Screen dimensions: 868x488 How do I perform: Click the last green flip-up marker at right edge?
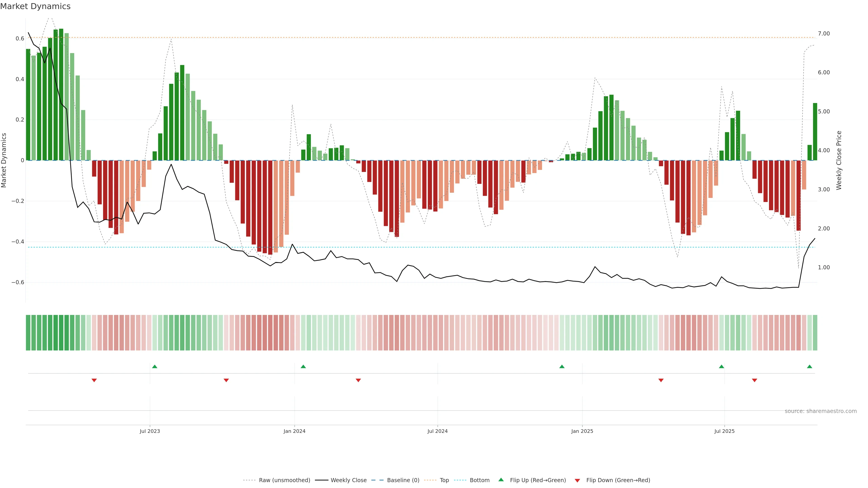(809, 366)
